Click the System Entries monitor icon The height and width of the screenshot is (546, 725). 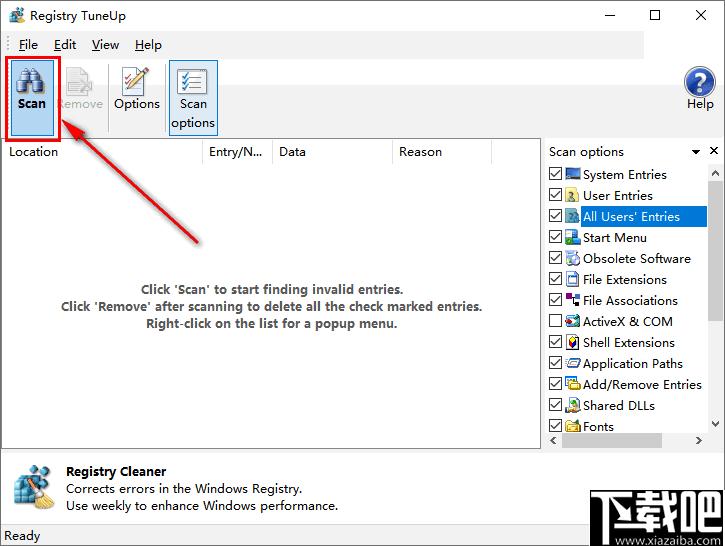[572, 174]
